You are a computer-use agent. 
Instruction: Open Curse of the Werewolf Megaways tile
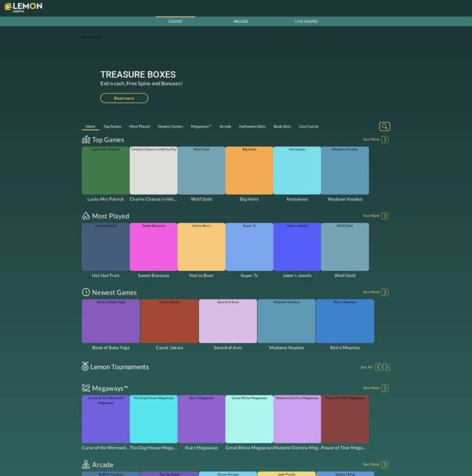click(x=106, y=419)
